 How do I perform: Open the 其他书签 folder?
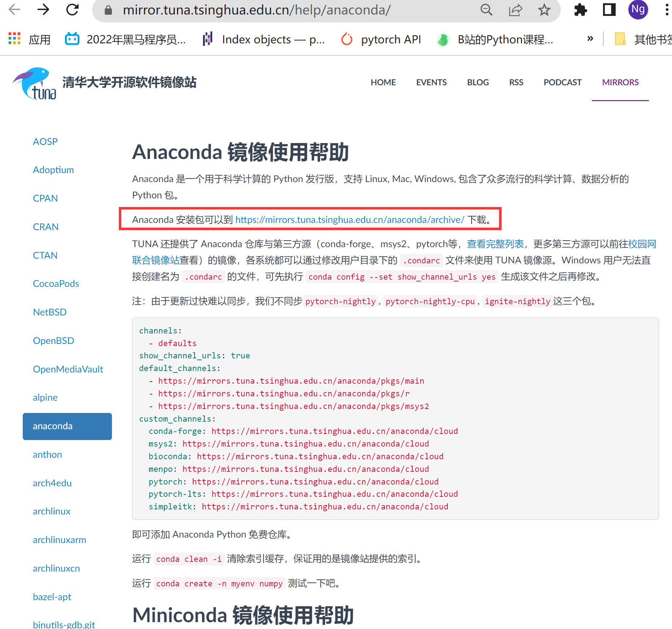coord(643,39)
